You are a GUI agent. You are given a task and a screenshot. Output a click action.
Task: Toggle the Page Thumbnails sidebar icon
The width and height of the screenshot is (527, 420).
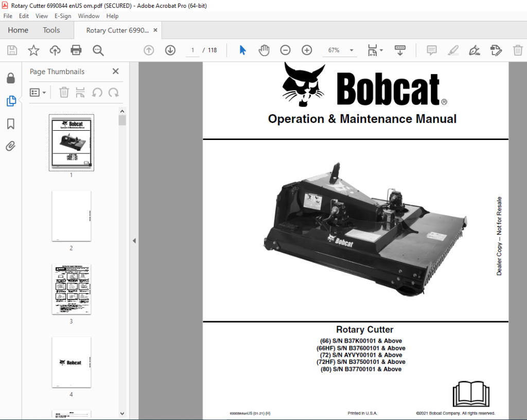coord(11,101)
